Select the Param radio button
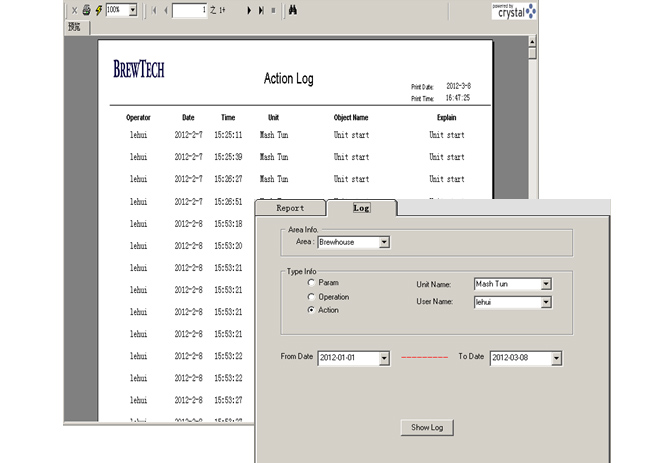This screenshot has width=660, height=463. [311, 282]
